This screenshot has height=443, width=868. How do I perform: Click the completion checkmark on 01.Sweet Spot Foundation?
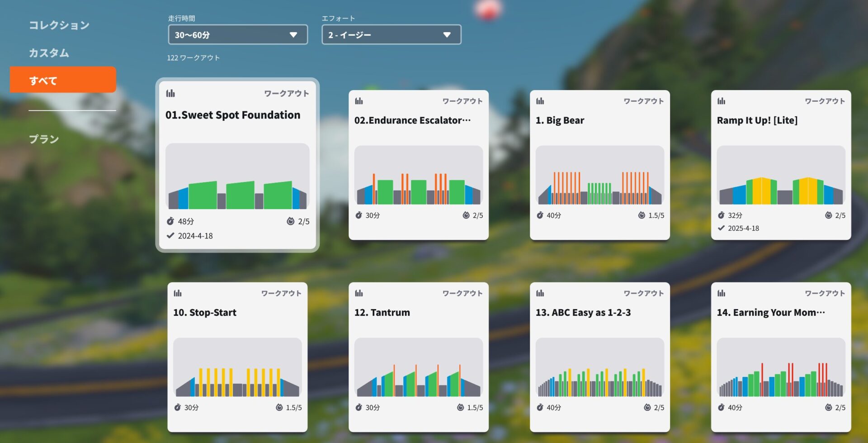(170, 235)
